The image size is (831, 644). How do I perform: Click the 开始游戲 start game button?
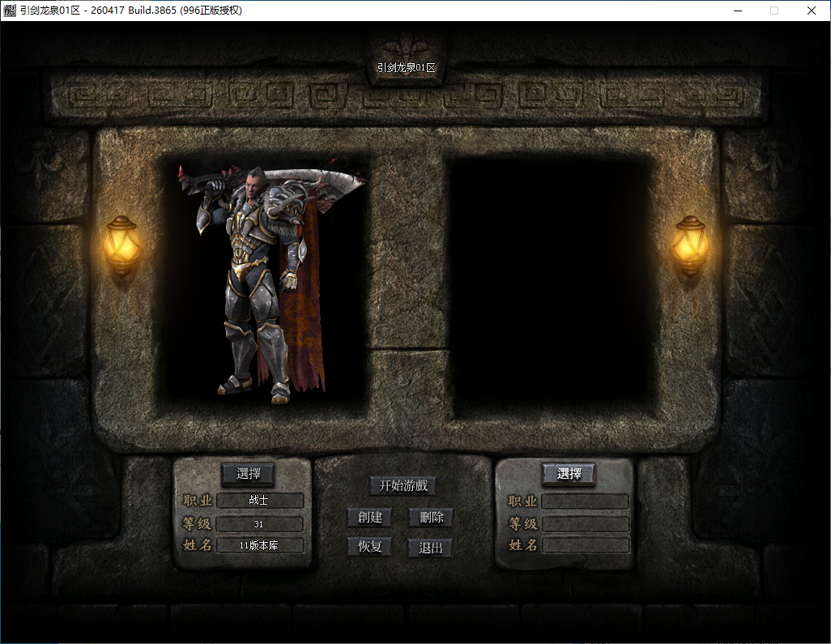coord(403,485)
